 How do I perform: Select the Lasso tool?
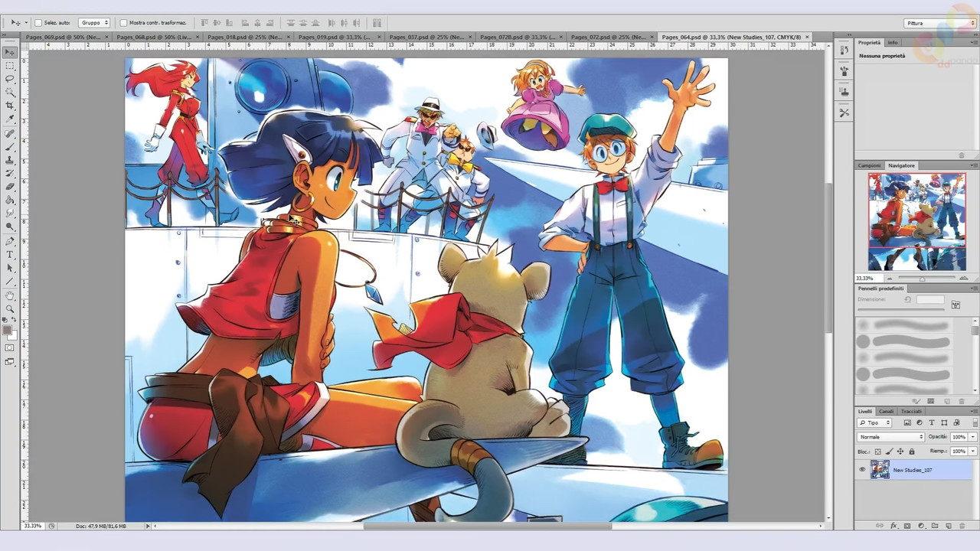pyautogui.click(x=10, y=79)
